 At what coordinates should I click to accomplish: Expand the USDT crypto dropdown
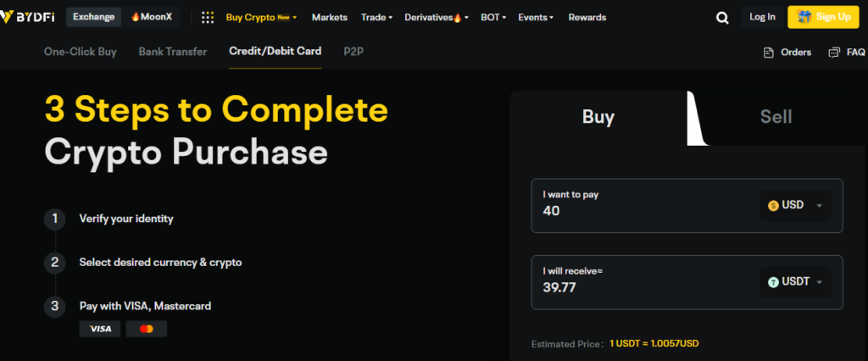point(795,282)
